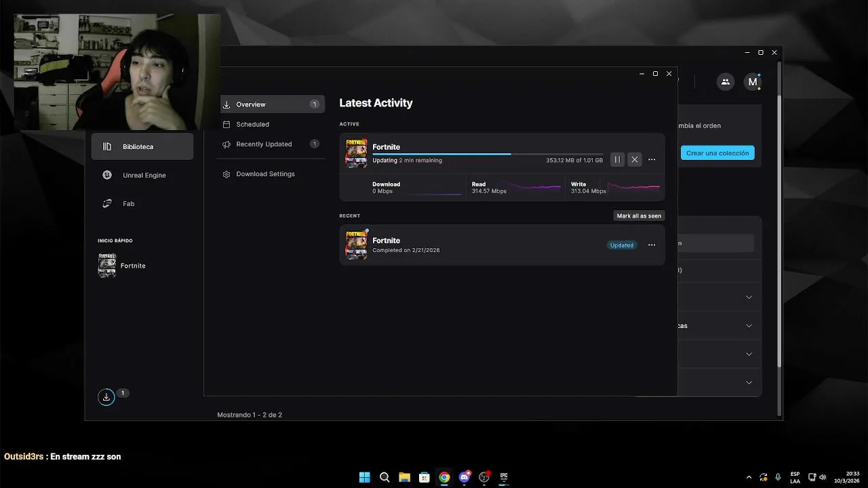Viewport: 868px width, 488px height.
Task: Click the Read speed graph
Action: click(x=534, y=187)
